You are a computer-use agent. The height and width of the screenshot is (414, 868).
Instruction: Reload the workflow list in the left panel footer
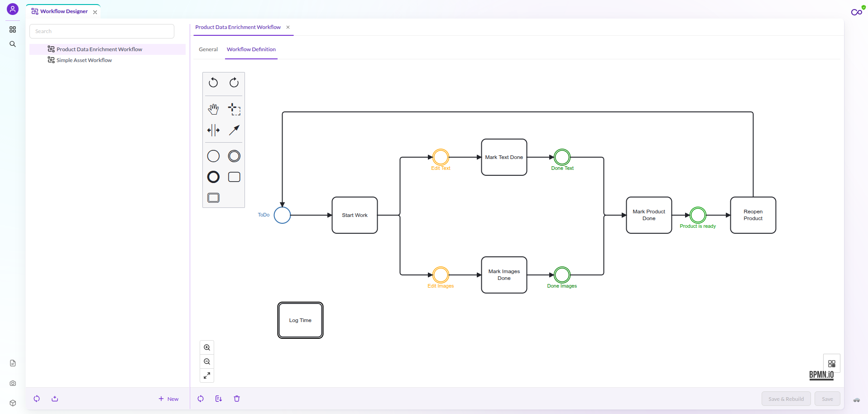coord(37,399)
